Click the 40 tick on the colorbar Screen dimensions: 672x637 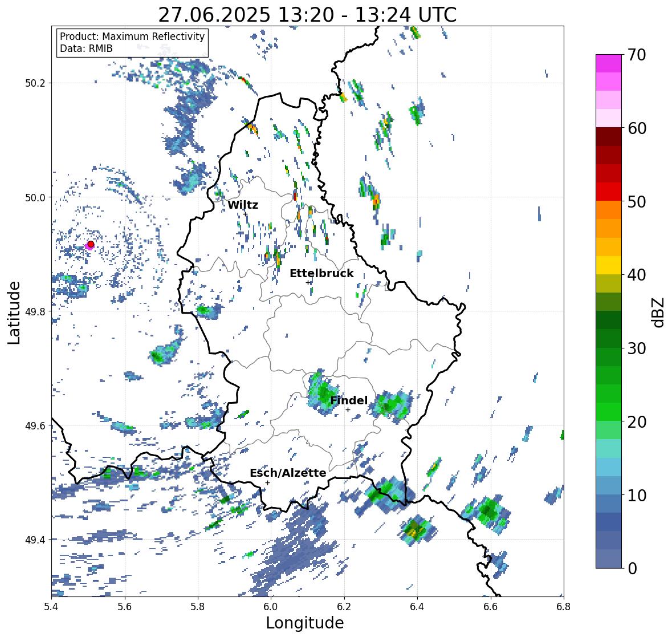pos(637,275)
